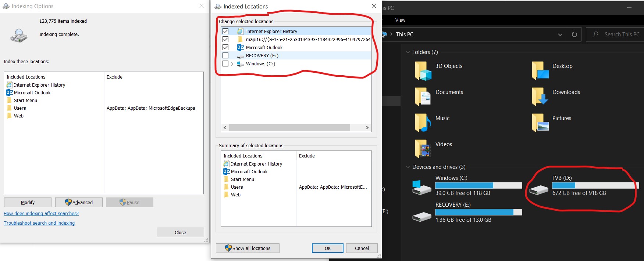
Task: Open Advanced indexing settings
Action: click(x=79, y=202)
